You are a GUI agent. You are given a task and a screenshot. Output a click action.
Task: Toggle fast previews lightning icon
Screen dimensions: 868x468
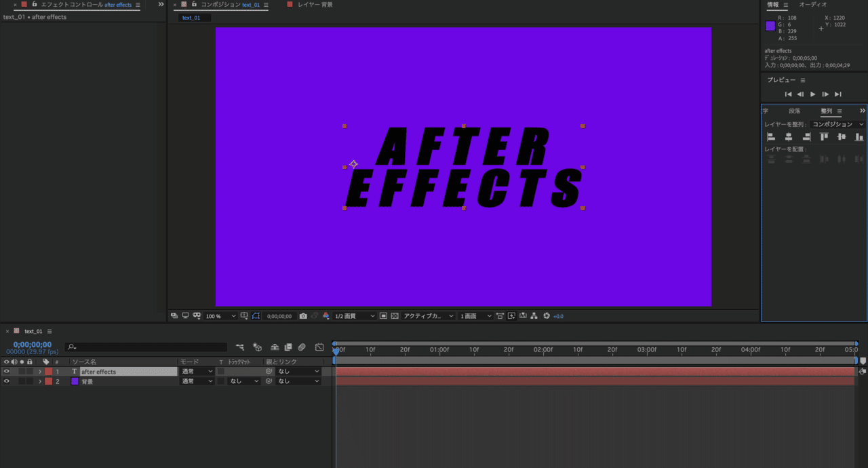coord(511,316)
